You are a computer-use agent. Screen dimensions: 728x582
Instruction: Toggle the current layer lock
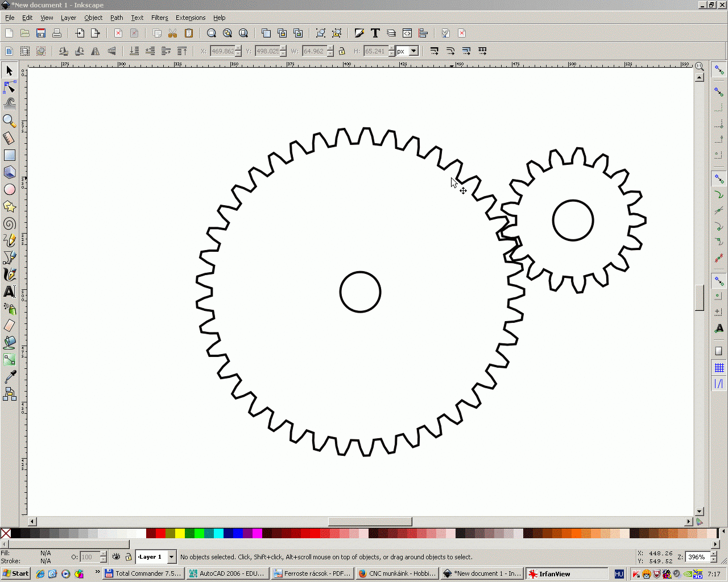[129, 557]
